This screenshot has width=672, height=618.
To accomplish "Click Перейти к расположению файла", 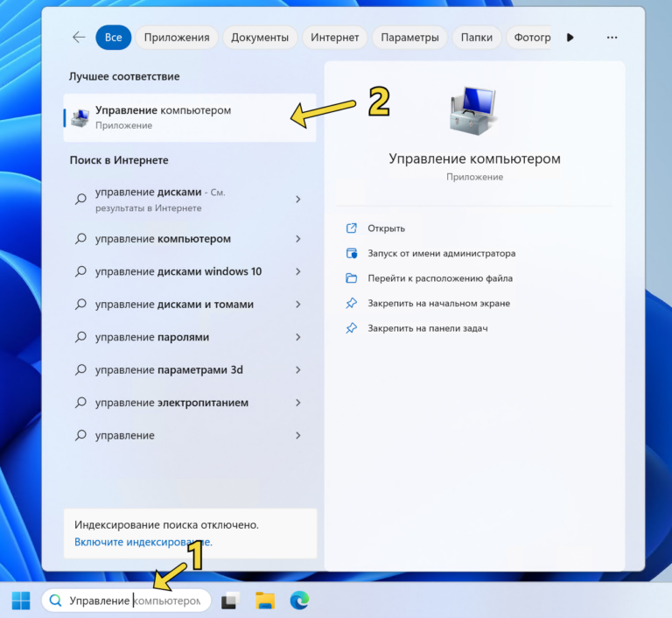I will [440, 278].
